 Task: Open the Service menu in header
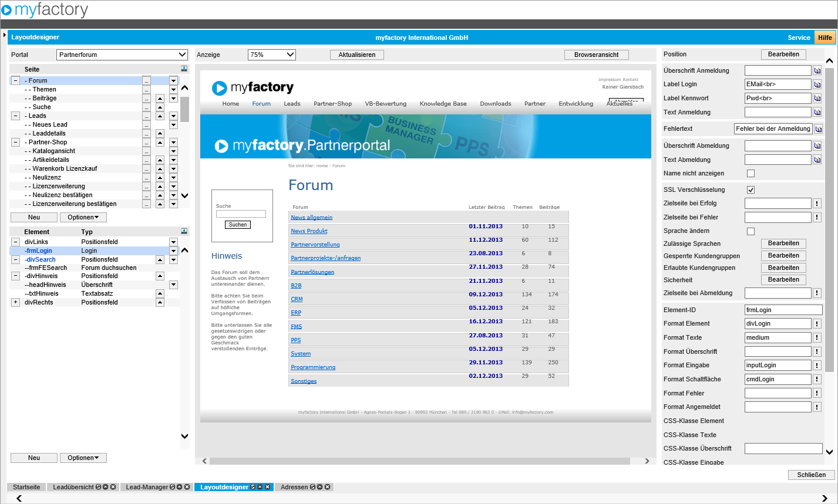coord(799,38)
